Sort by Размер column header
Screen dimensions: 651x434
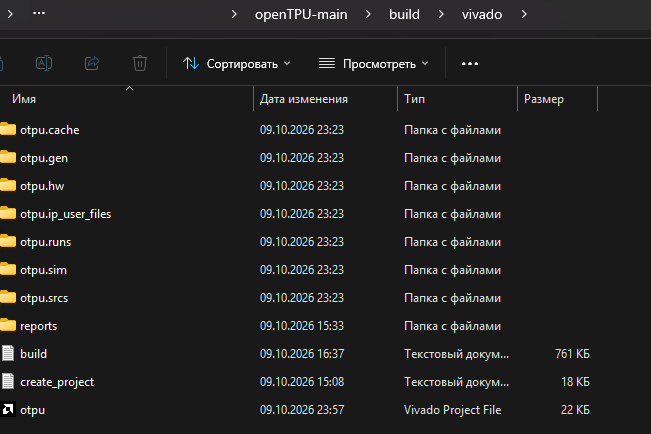point(543,99)
